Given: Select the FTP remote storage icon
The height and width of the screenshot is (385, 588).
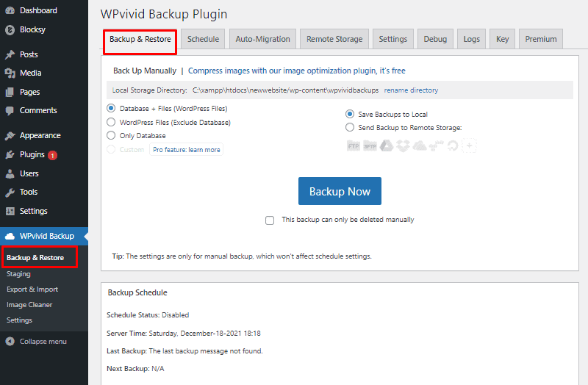Looking at the screenshot, I should coord(354,145).
